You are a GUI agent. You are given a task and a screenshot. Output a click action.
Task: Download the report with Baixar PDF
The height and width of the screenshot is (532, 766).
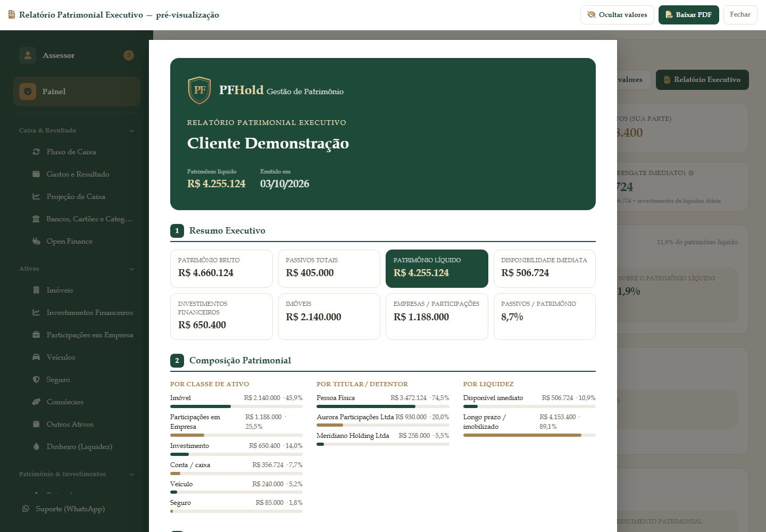689,15
